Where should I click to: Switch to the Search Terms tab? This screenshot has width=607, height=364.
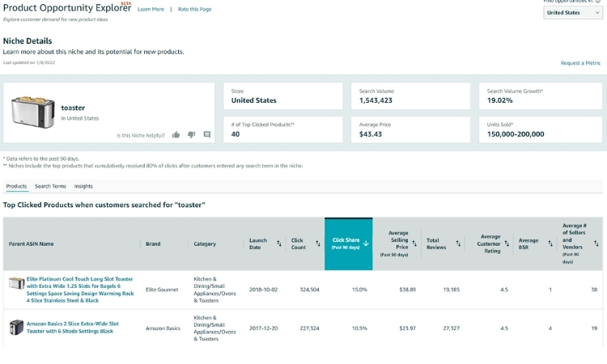50,186
